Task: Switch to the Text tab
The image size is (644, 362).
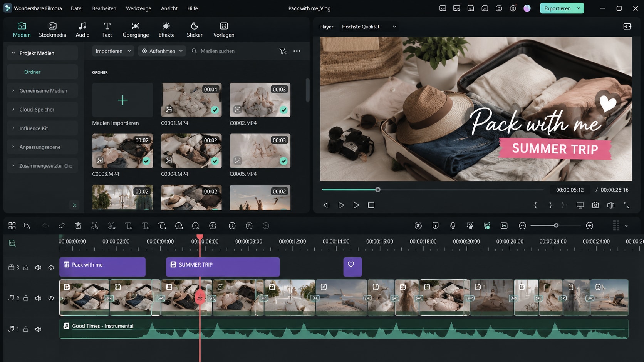Action: pyautogui.click(x=107, y=30)
